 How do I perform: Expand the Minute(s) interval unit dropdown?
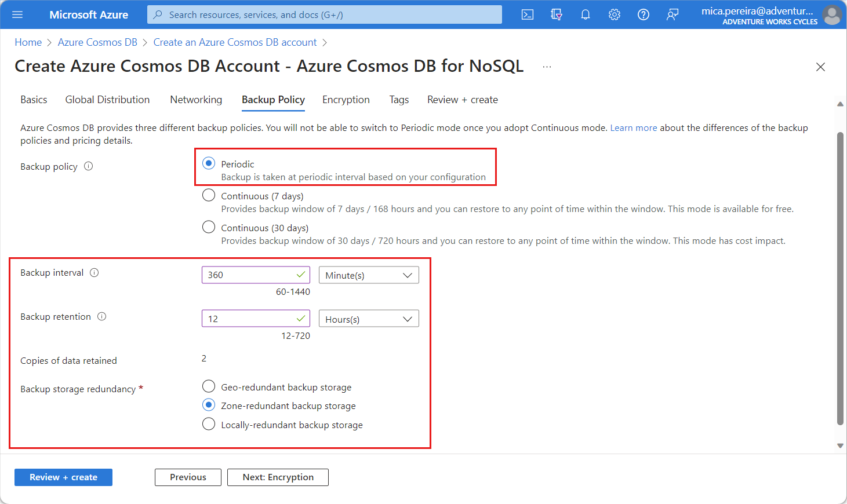point(369,275)
